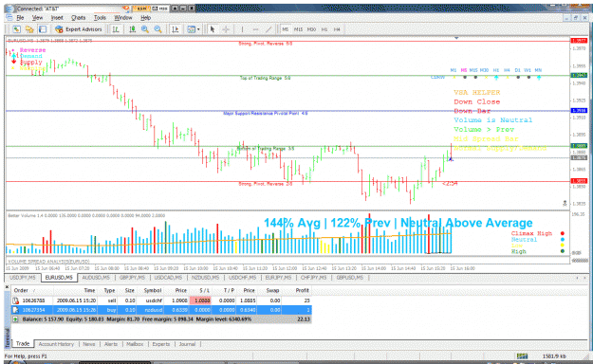Image resolution: width=593 pixels, height=364 pixels.
Task: Click the application logo icon in title bar
Action: [9, 9]
